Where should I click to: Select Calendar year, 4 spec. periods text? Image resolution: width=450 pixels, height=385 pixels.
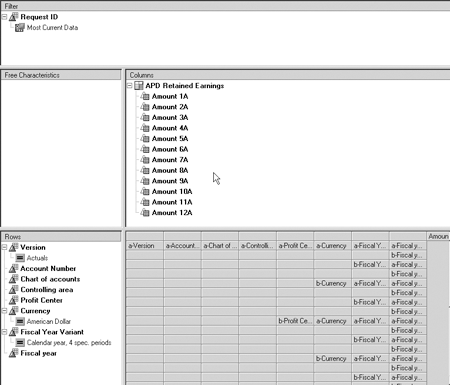(x=69, y=343)
